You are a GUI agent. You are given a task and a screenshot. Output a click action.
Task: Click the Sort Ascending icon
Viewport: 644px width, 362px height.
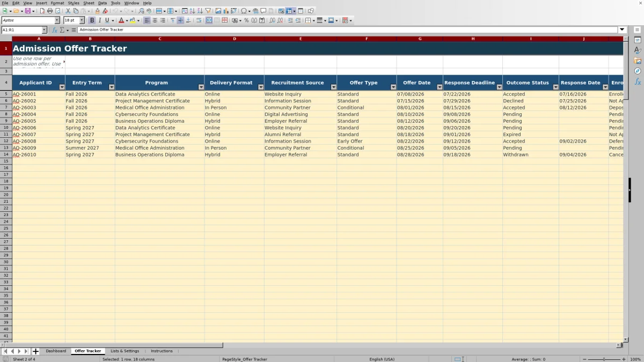pyautogui.click(x=193, y=11)
